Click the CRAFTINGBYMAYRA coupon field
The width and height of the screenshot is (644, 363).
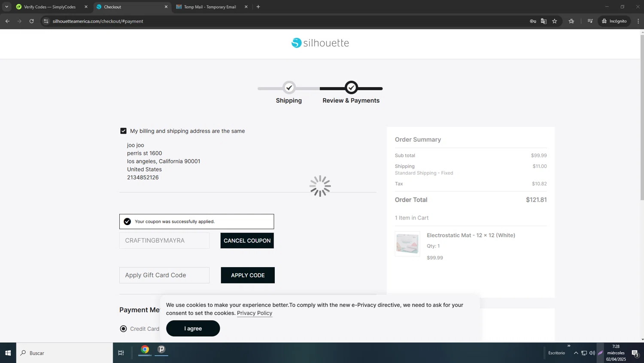pyautogui.click(x=164, y=241)
